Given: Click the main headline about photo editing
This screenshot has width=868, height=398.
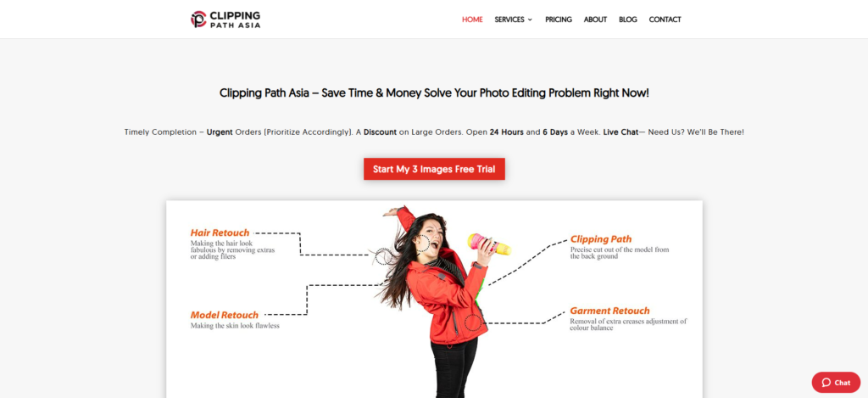Looking at the screenshot, I should (x=434, y=92).
